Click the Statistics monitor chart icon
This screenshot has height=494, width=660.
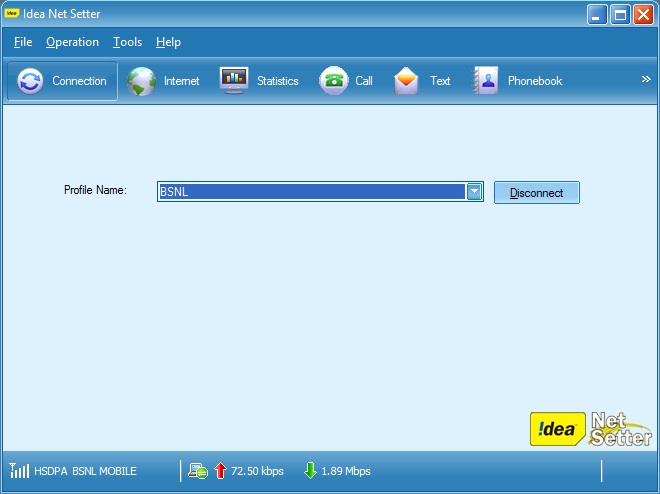tap(234, 80)
